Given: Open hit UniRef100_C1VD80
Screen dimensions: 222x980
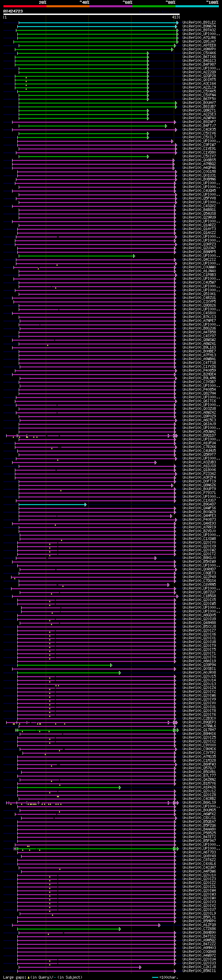Looking at the screenshot, I should click(x=199, y=153).
